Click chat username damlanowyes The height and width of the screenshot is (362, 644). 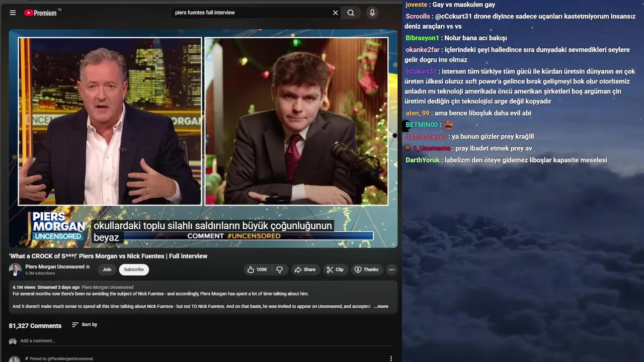[x=426, y=137]
